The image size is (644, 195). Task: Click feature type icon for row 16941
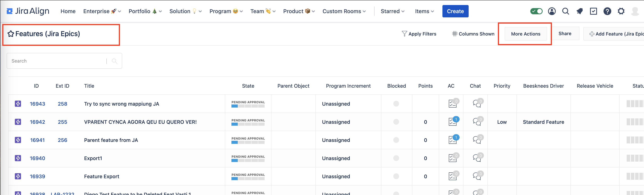pos(18,140)
